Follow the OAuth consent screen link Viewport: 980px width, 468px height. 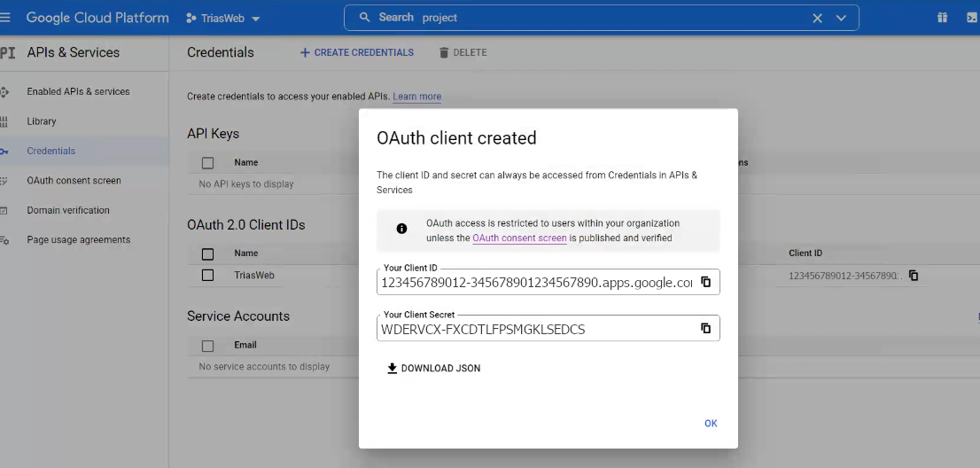click(519, 238)
